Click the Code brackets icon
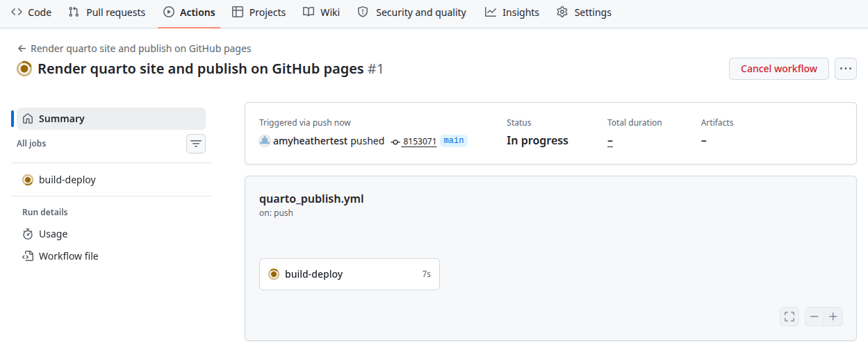The height and width of the screenshot is (352, 868). click(x=17, y=12)
